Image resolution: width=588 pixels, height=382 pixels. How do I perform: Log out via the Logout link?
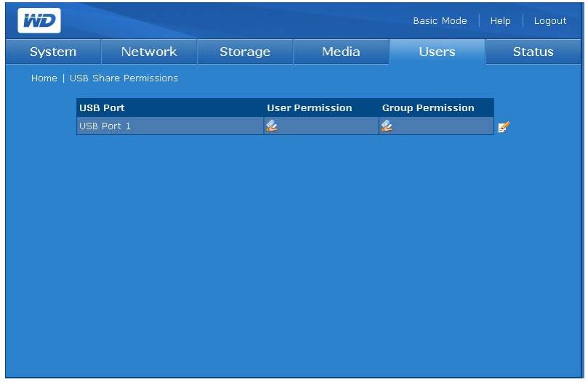(x=550, y=21)
